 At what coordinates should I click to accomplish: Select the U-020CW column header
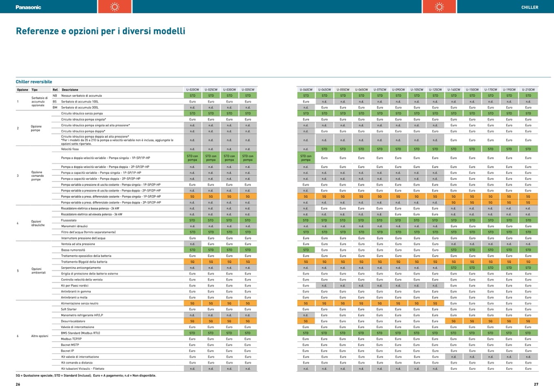[x=192, y=90]
